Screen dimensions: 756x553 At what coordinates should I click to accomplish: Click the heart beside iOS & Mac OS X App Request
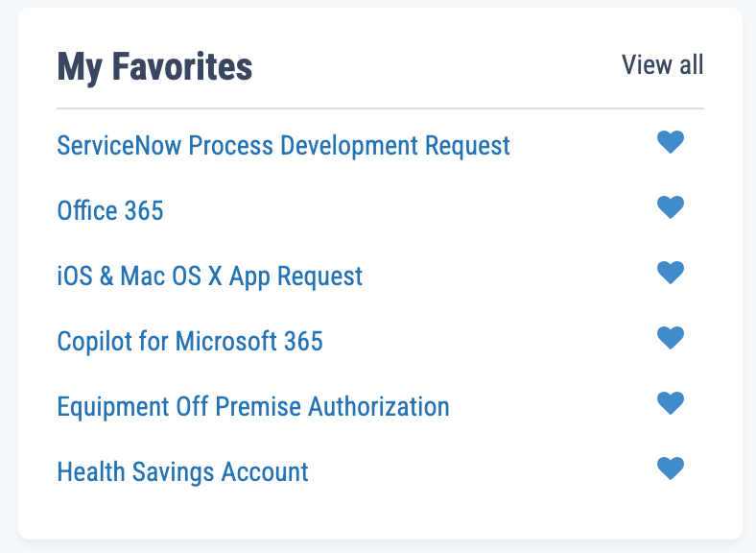click(x=670, y=272)
